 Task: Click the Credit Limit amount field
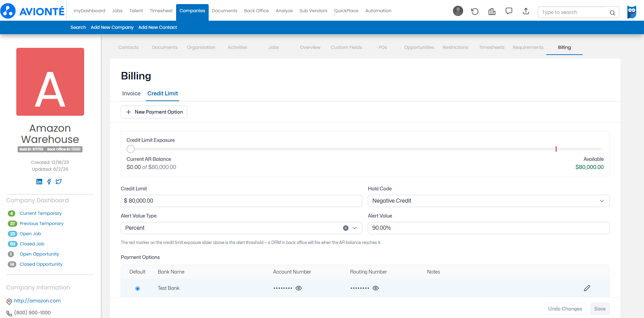point(242,201)
